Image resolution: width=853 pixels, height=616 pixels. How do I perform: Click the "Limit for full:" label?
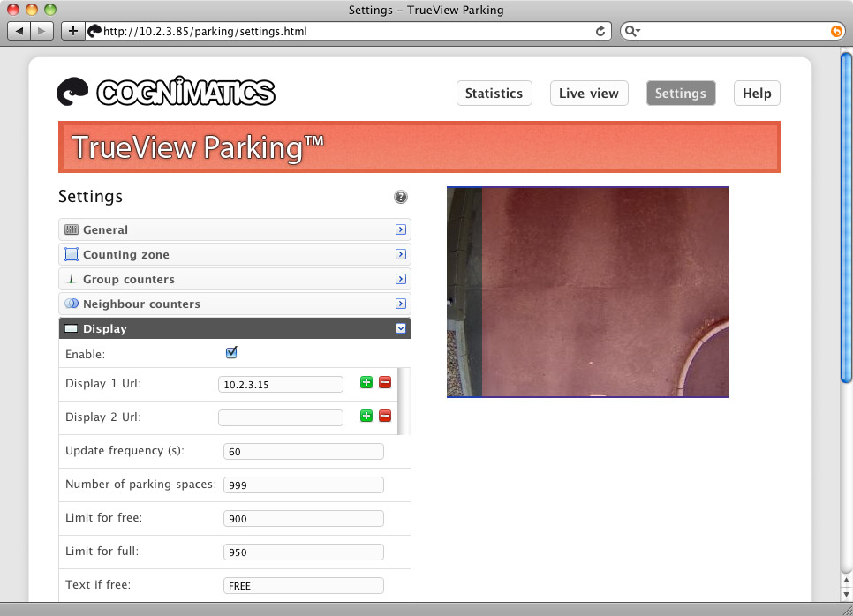pos(102,552)
